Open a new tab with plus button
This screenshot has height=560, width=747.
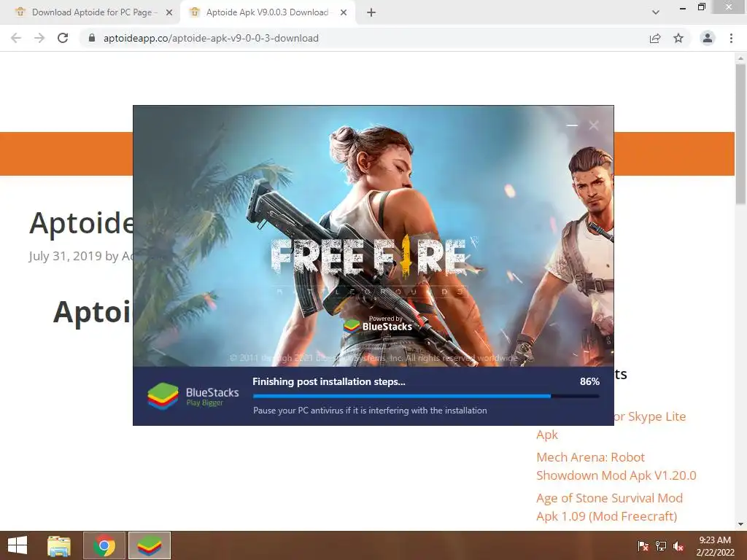[371, 12]
